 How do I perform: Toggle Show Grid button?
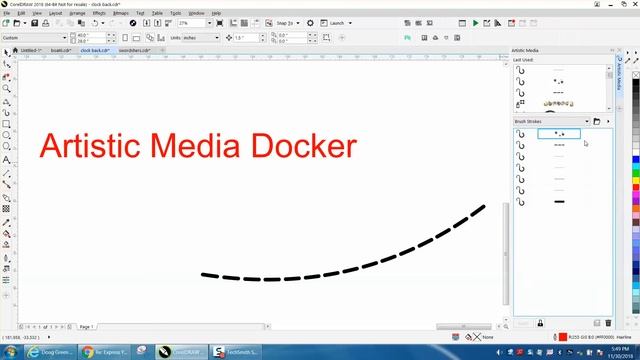pos(244,23)
